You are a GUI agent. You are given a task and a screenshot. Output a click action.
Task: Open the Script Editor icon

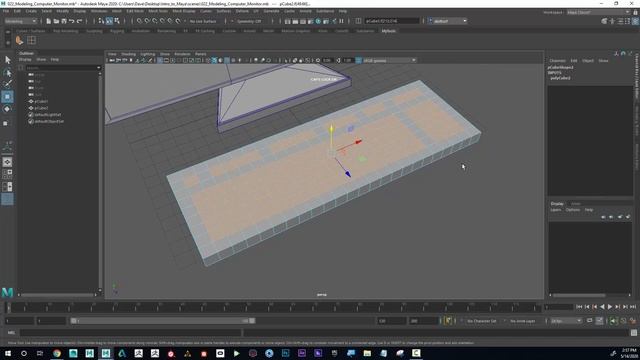(x=633, y=333)
